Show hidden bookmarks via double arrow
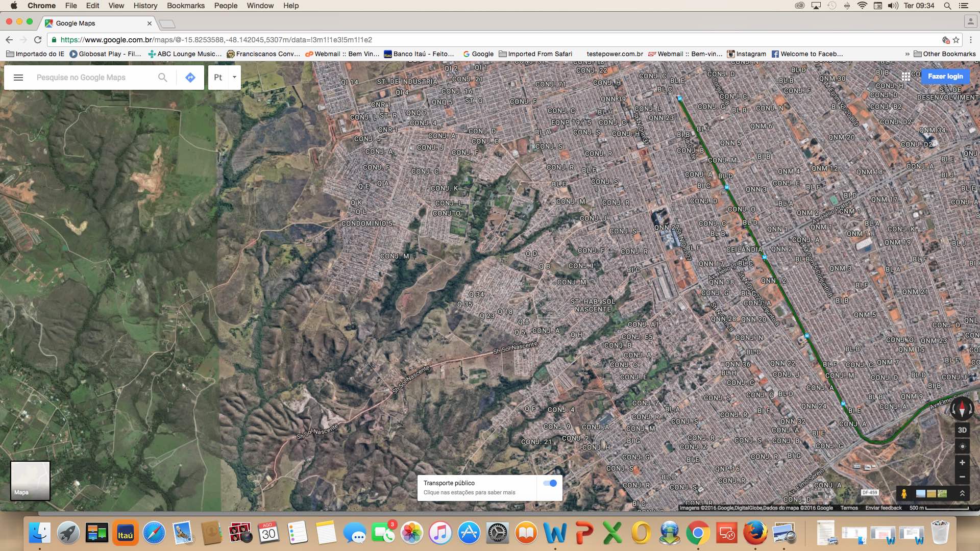Image resolution: width=980 pixels, height=551 pixels. pyautogui.click(x=907, y=54)
